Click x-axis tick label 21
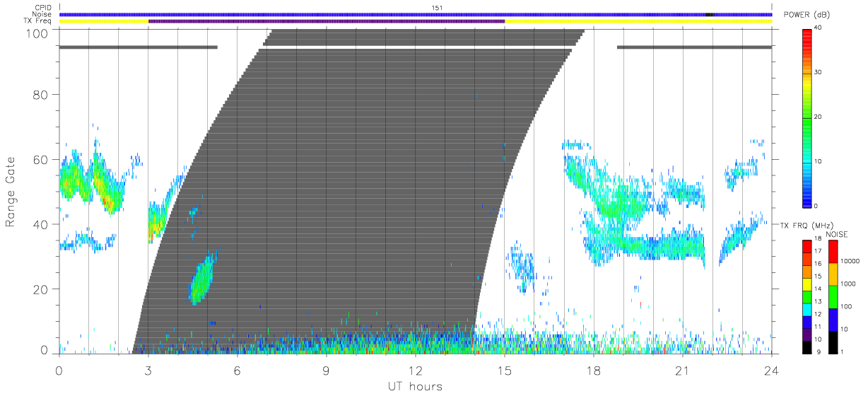This screenshot has height=401, width=868. click(682, 370)
